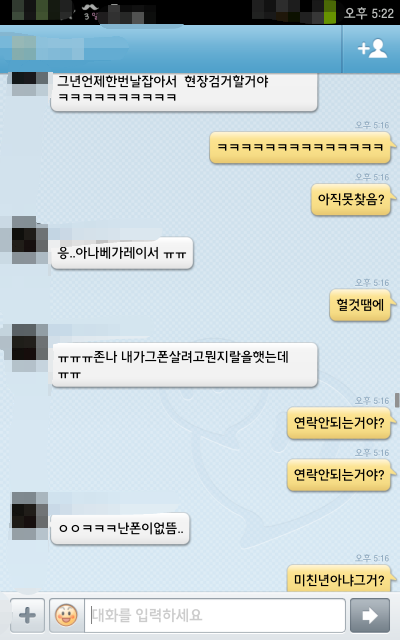Select the 미친년아냐그거? chat bubble
Viewport: 400px width, 640px height.
340,578
